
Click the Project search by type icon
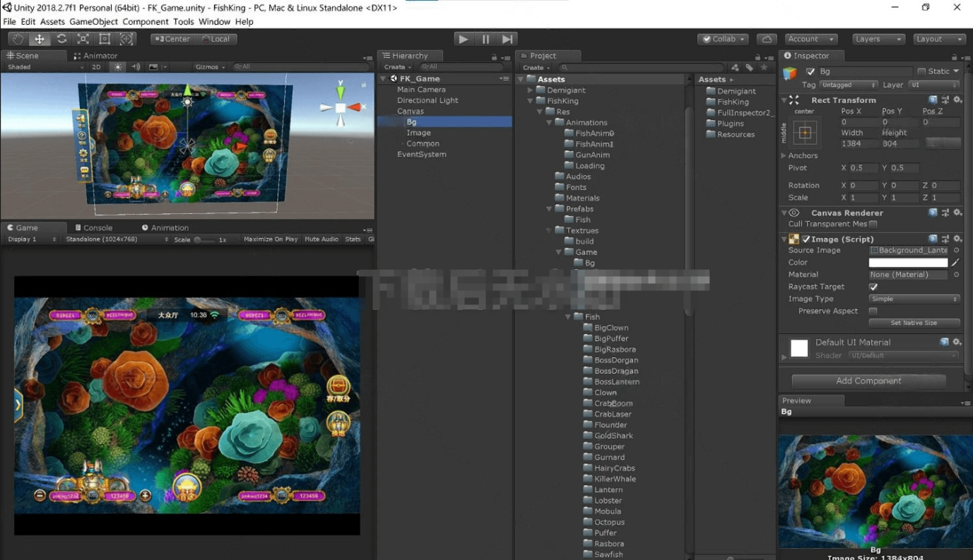[735, 67]
